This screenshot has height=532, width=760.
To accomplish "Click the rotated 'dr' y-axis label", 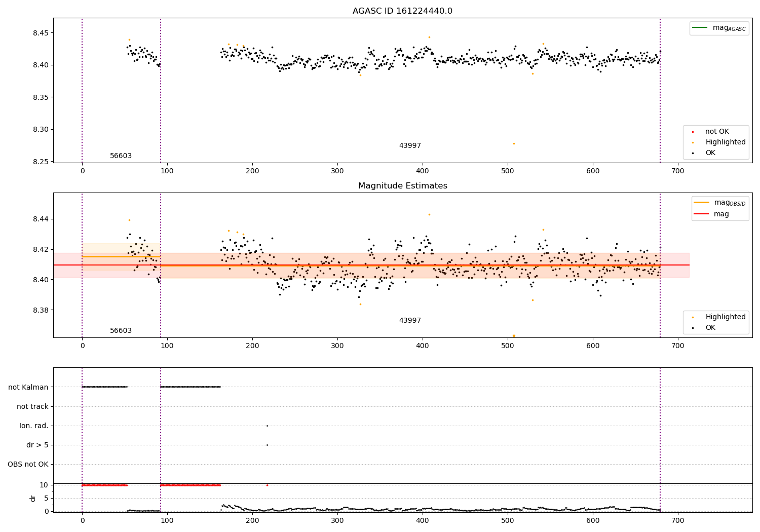I will (x=33, y=498).
